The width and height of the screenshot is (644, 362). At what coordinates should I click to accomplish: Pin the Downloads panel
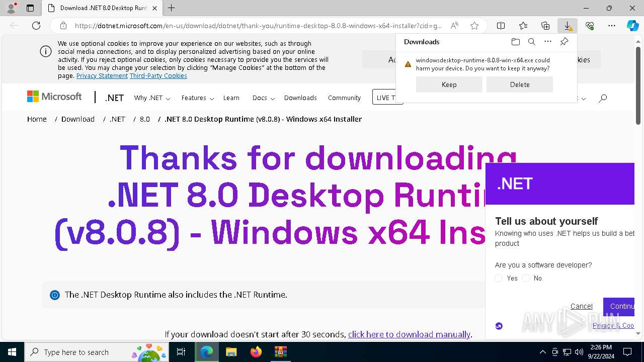(x=564, y=42)
